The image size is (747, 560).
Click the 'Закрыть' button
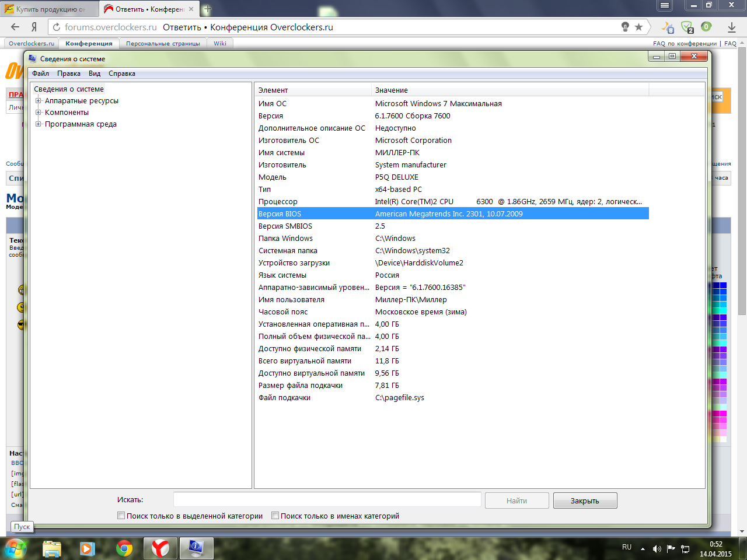(585, 501)
